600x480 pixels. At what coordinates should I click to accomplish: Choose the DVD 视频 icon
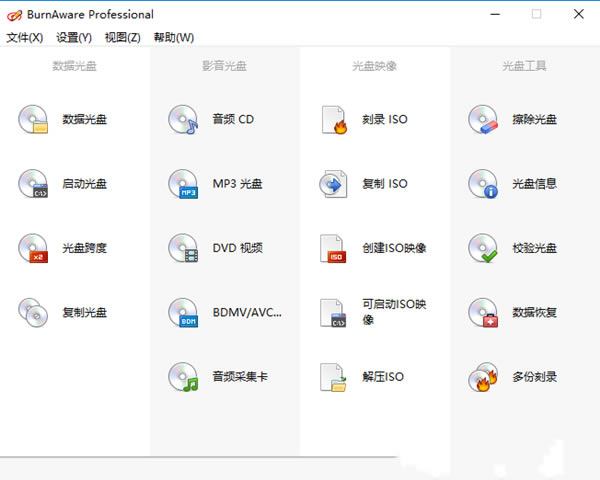(x=183, y=248)
